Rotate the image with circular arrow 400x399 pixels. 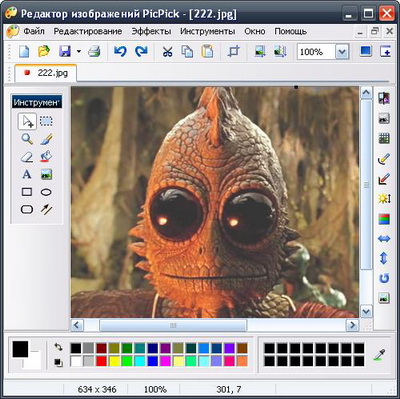pyautogui.click(x=384, y=278)
